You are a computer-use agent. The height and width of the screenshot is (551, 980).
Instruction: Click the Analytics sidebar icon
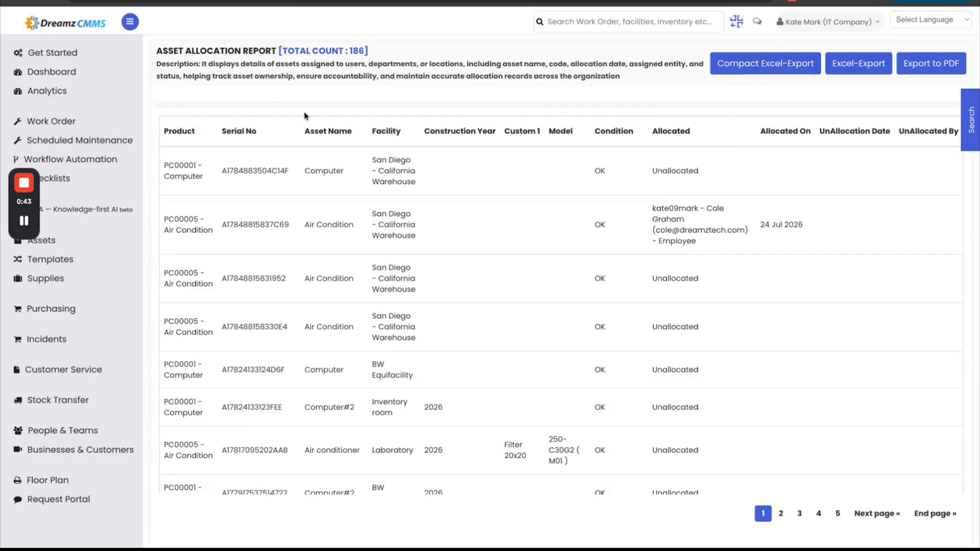[18, 91]
